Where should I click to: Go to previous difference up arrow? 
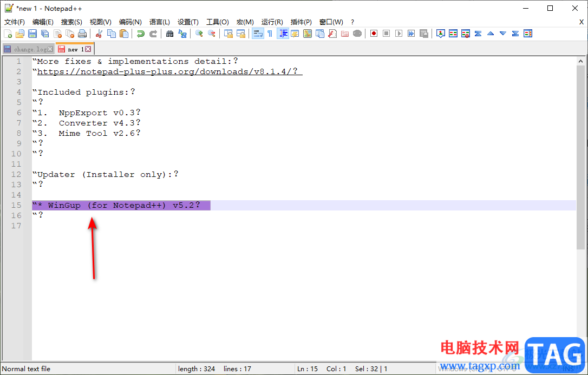click(491, 34)
